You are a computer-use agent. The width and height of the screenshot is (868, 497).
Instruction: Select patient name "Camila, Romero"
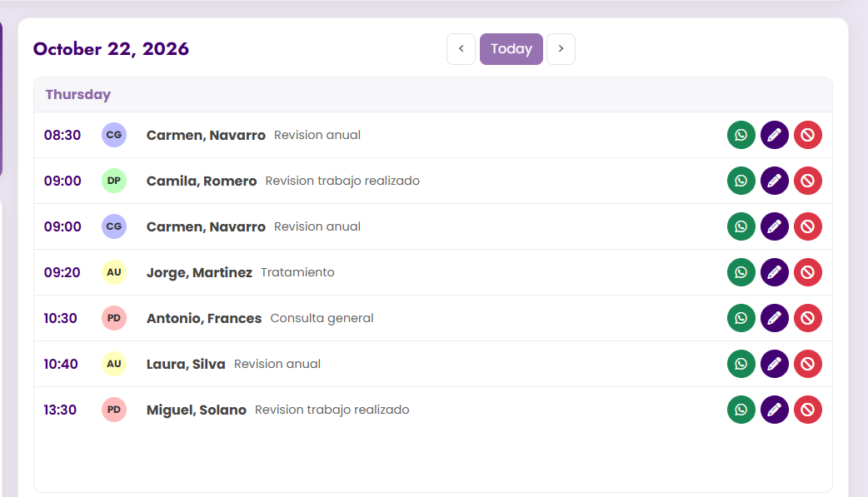202,181
